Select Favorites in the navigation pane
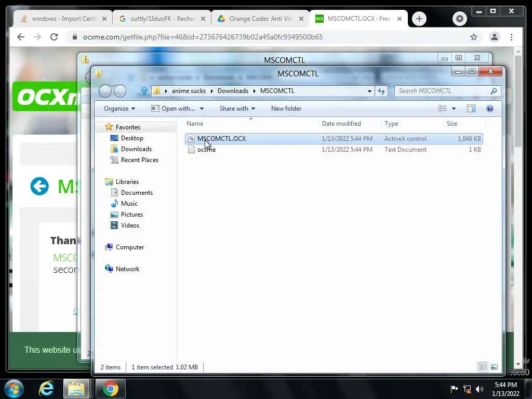532x399 pixels. coord(128,127)
